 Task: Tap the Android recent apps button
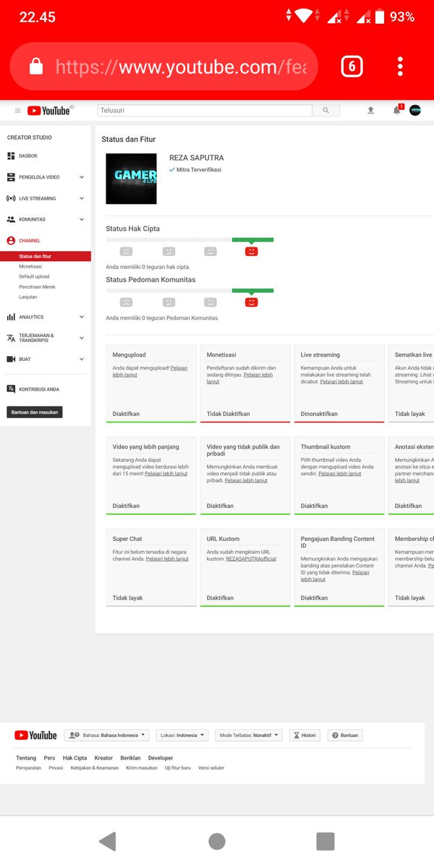point(325,841)
